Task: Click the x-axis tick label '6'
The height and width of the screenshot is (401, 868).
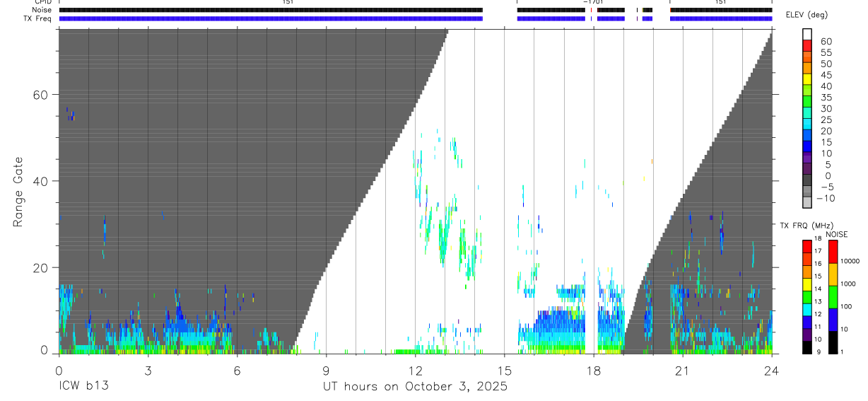Action: click(x=237, y=370)
